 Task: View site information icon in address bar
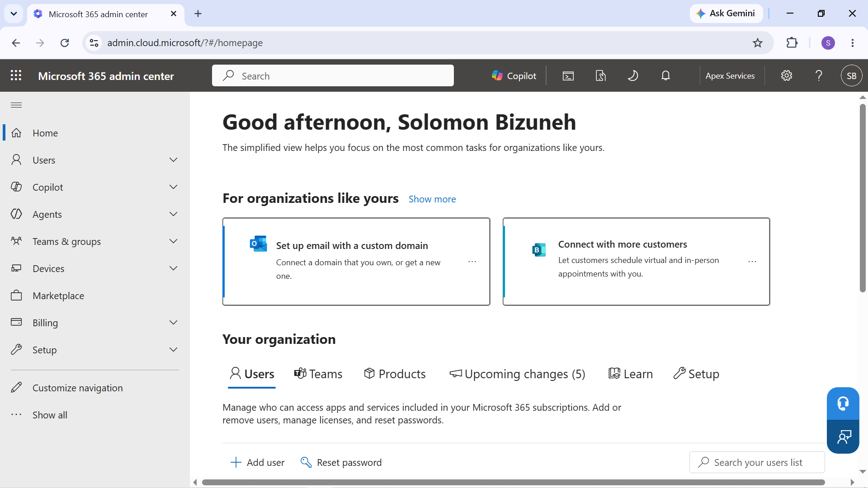[94, 42]
